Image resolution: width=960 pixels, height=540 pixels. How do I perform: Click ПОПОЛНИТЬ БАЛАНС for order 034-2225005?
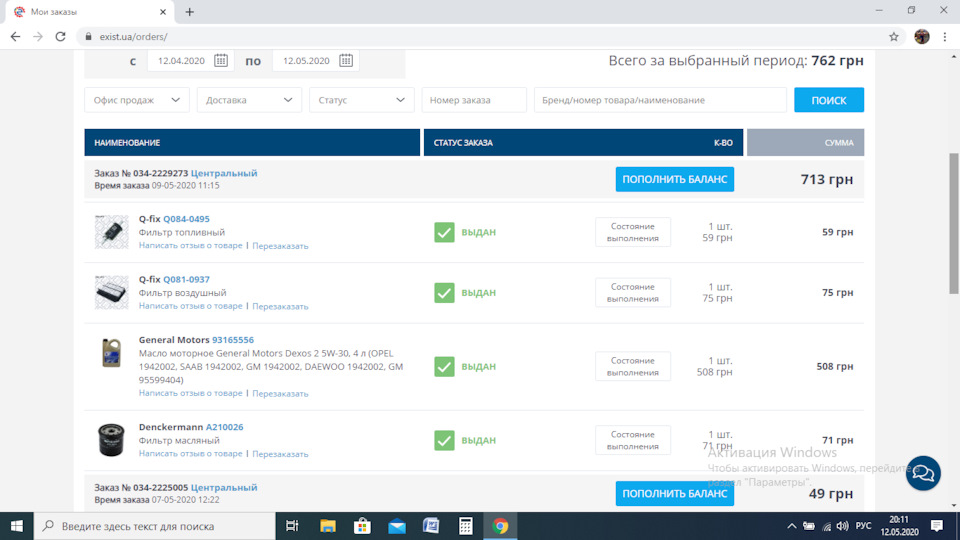[x=675, y=493]
